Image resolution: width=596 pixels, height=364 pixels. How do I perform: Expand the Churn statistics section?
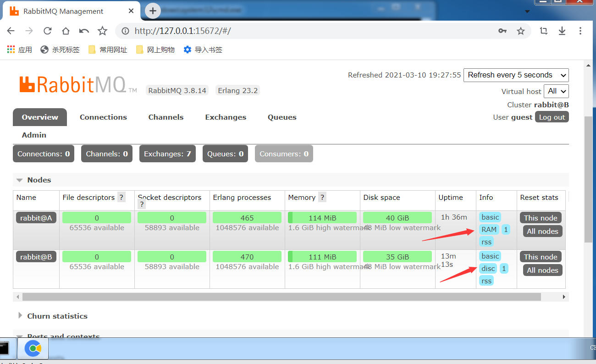[x=52, y=316]
